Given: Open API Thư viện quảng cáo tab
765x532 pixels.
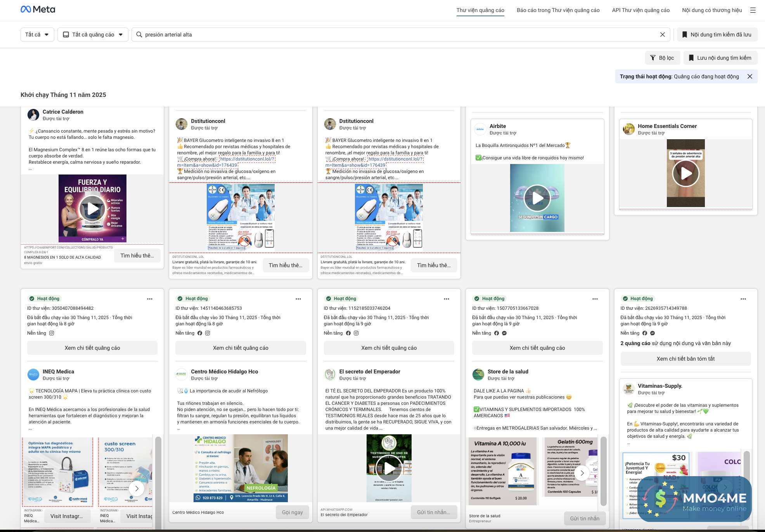Looking at the screenshot, I should click(640, 10).
